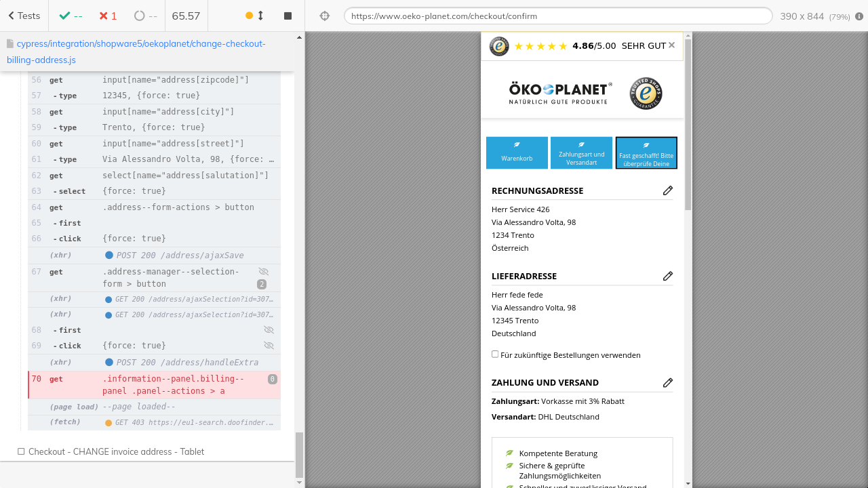Click the edit pencil next to Rechnungsadresse
868x488 pixels.
tap(667, 190)
